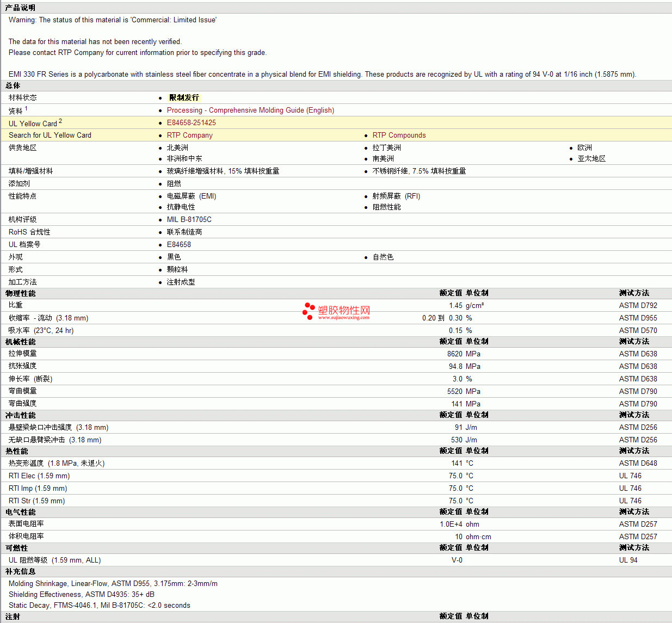Click the MIL B-81705C rating value
The image size is (672, 623).
pyautogui.click(x=189, y=219)
